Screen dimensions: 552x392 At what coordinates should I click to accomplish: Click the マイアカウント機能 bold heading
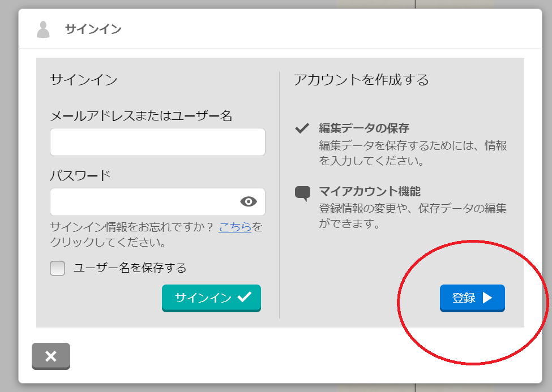(370, 191)
